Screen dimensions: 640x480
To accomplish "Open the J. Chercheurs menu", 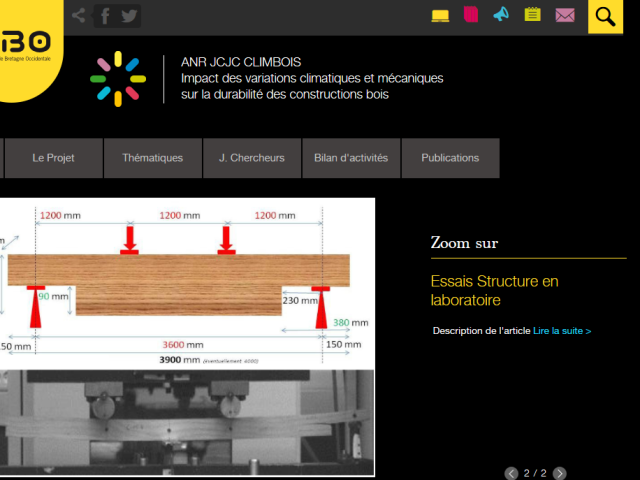I will click(x=252, y=158).
